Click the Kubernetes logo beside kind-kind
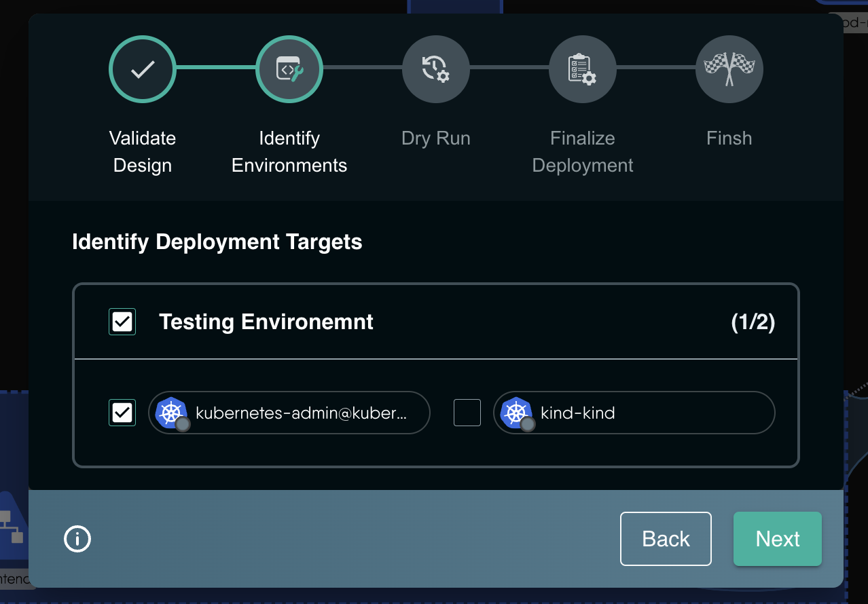 (x=516, y=412)
